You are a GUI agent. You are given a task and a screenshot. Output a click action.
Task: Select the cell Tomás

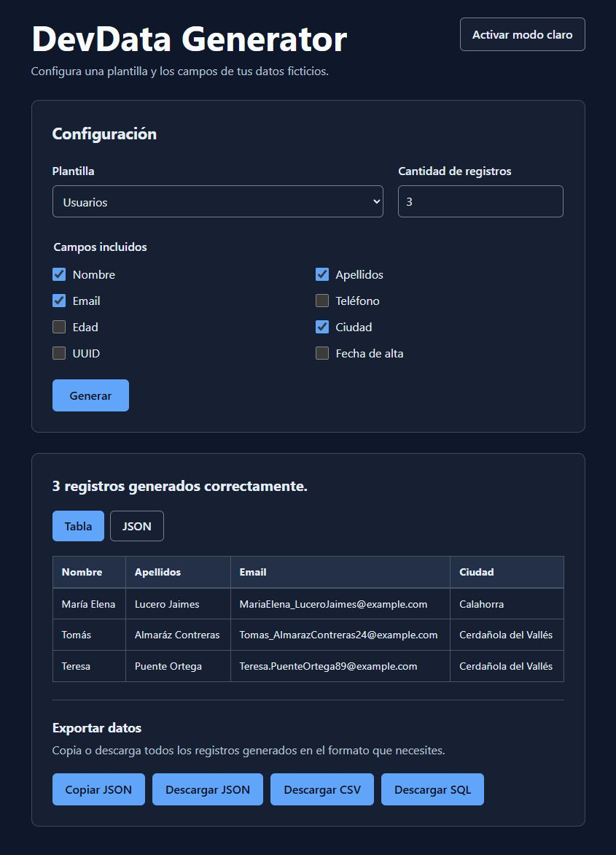pyautogui.click(x=90, y=635)
